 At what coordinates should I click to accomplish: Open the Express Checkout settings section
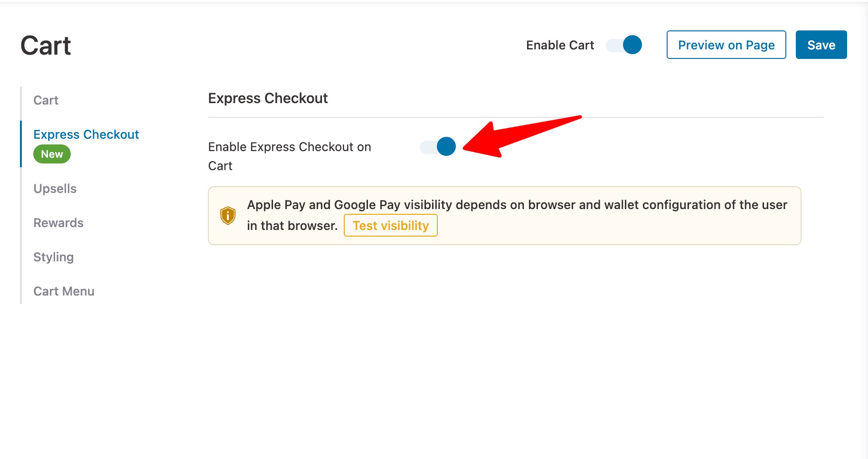tap(86, 134)
